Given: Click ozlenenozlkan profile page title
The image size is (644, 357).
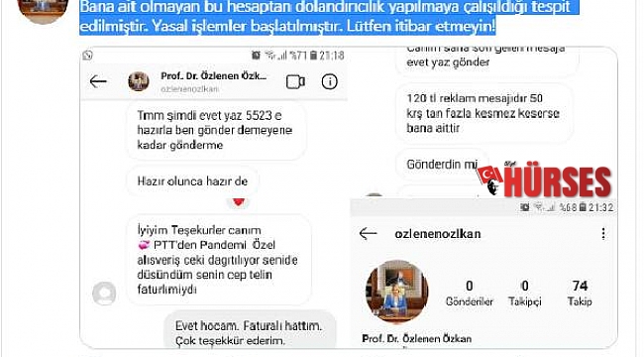Looking at the screenshot, I should pos(437,234).
